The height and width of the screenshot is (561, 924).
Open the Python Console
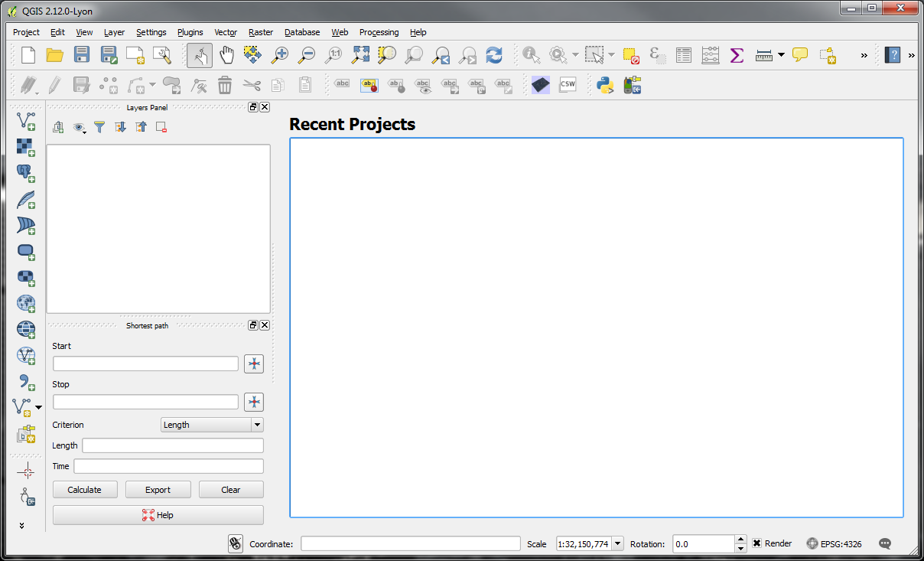(605, 85)
